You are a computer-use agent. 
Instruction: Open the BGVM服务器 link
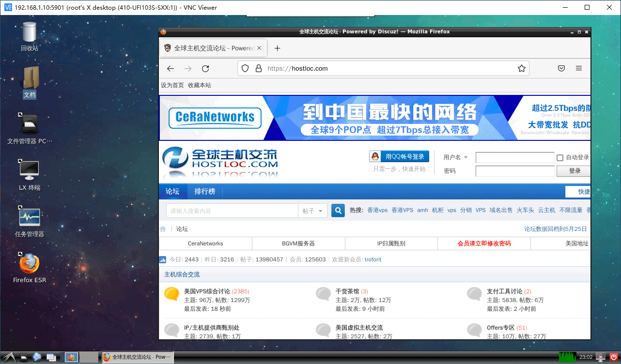(298, 243)
